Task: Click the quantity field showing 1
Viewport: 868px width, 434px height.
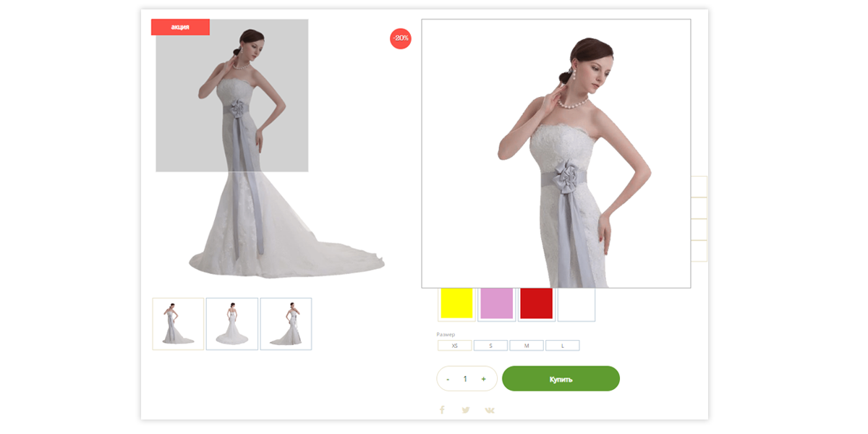Action: point(465,379)
